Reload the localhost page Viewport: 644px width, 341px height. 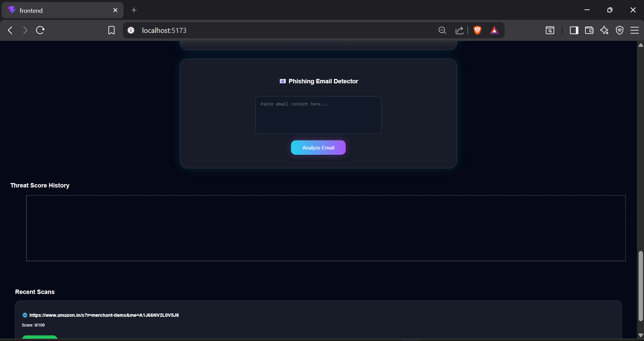(x=40, y=30)
